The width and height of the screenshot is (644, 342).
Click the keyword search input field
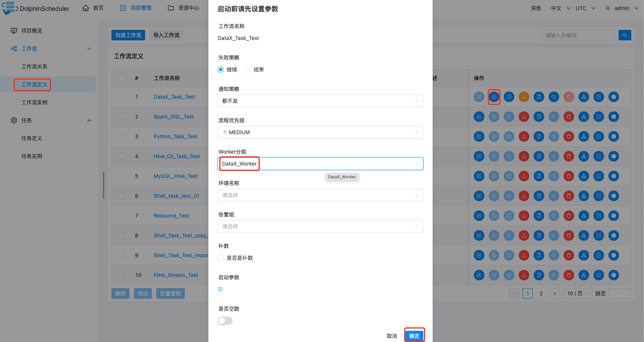click(x=577, y=35)
